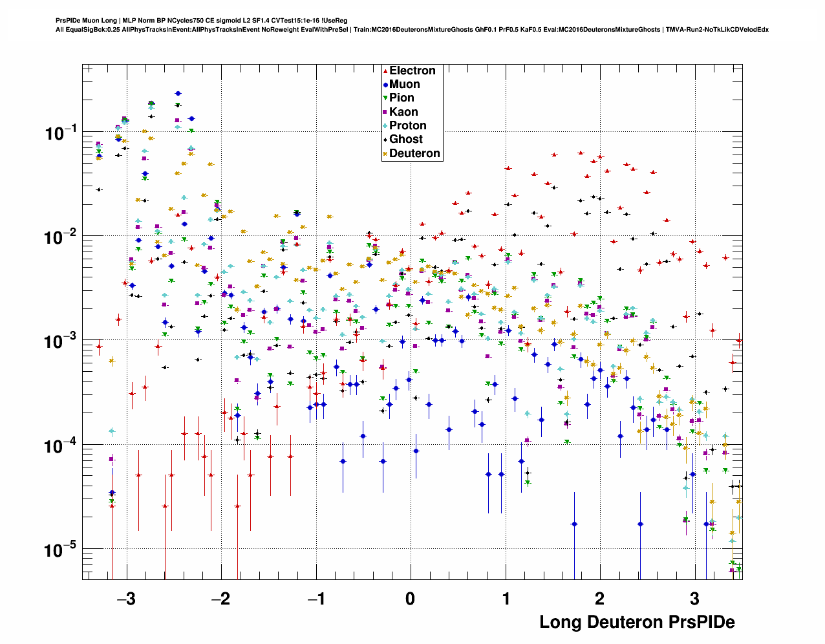
Task: Click the "2" tick label on x-axis
Action: (599, 598)
